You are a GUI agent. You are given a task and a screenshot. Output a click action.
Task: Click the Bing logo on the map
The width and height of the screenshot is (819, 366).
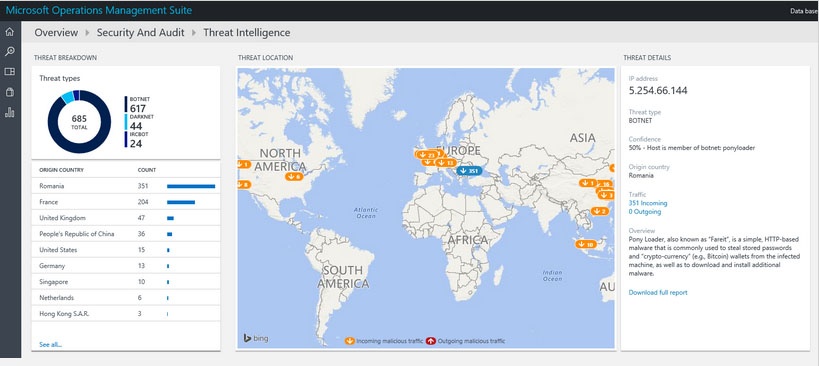click(255, 338)
